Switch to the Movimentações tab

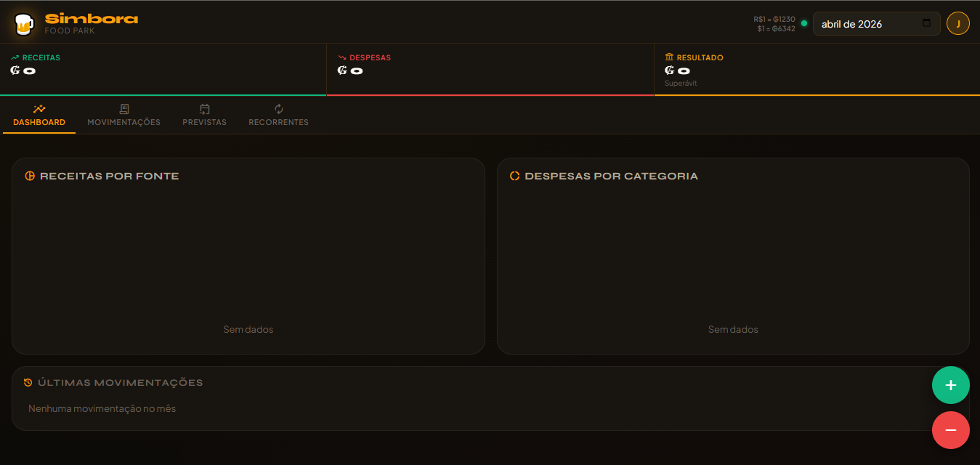(x=123, y=116)
